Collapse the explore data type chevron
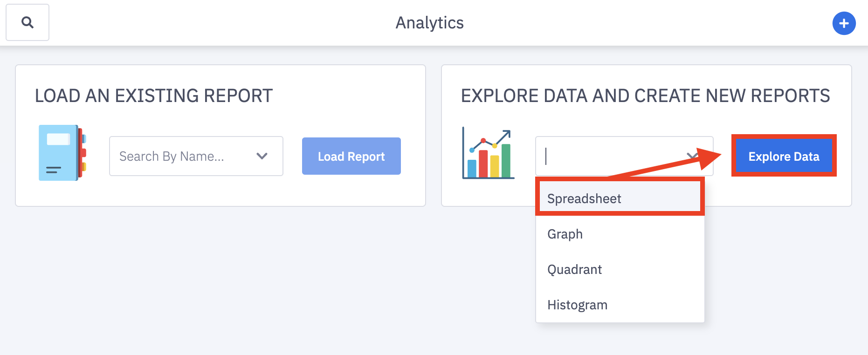Screen dimensions: 868x355 click(x=693, y=156)
